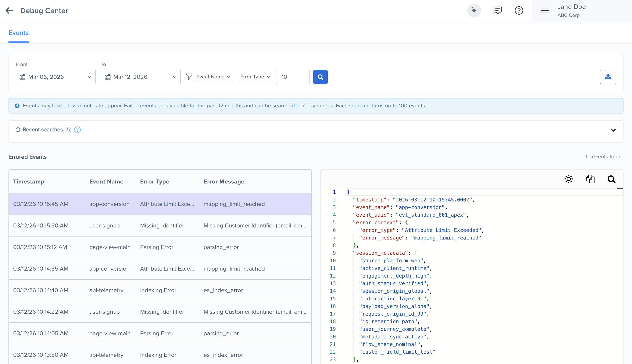632x364 pixels.
Task: Copy JSON payload with the copy icon
Action: coord(590,179)
